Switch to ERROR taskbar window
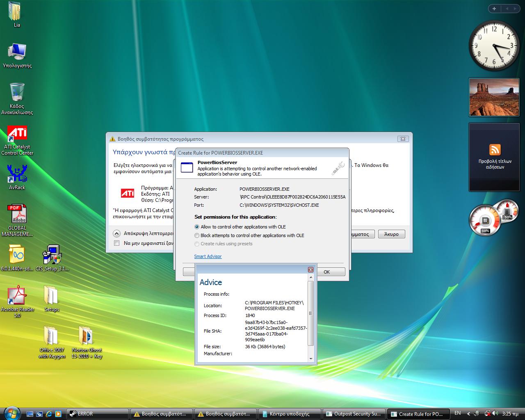 pyautogui.click(x=98, y=414)
